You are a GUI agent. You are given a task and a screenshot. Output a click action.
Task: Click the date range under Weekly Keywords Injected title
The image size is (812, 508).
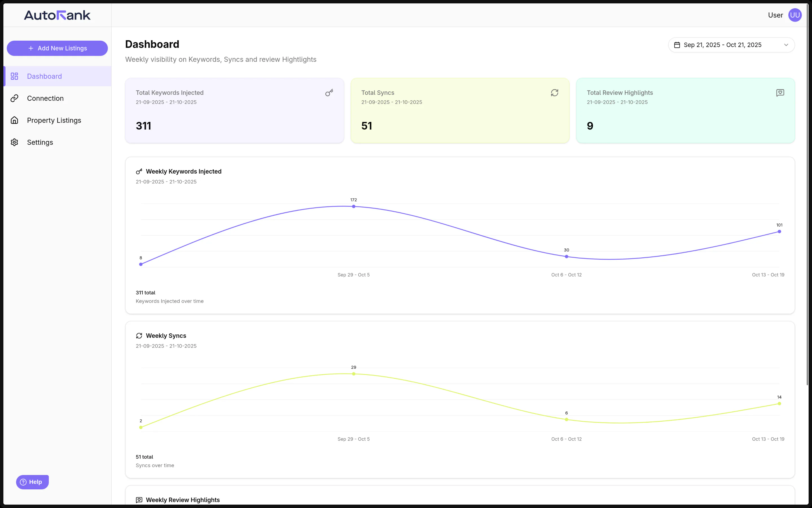tap(166, 182)
